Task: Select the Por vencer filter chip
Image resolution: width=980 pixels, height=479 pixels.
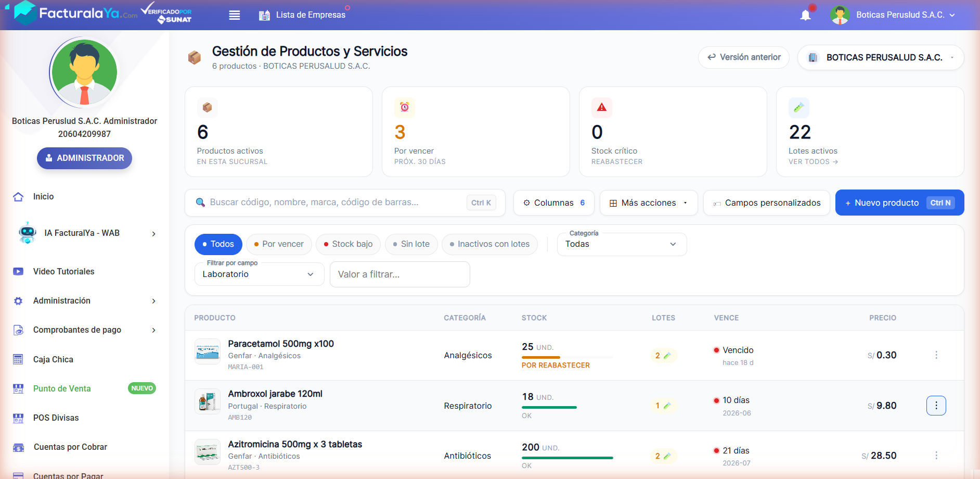Action: click(x=279, y=244)
